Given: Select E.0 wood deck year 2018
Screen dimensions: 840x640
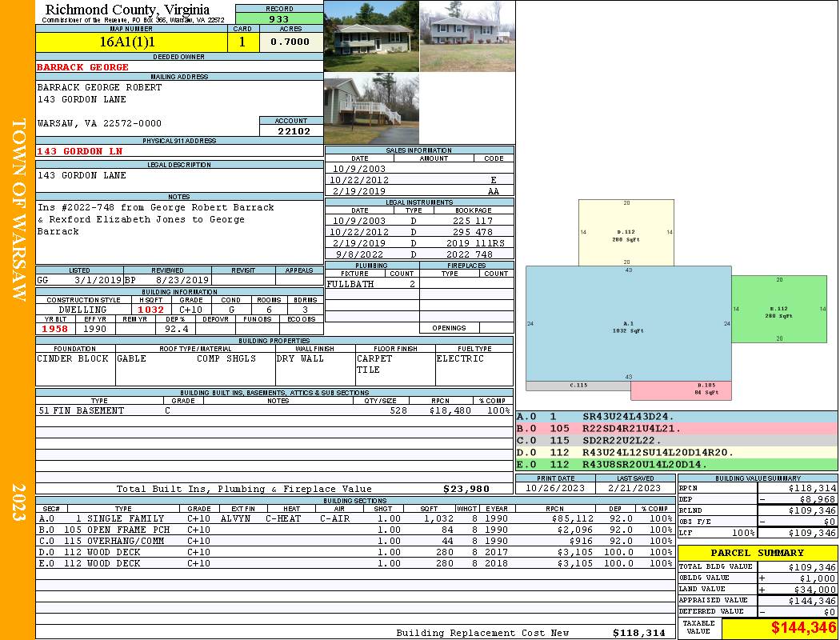Looking at the screenshot, I should [497, 563].
